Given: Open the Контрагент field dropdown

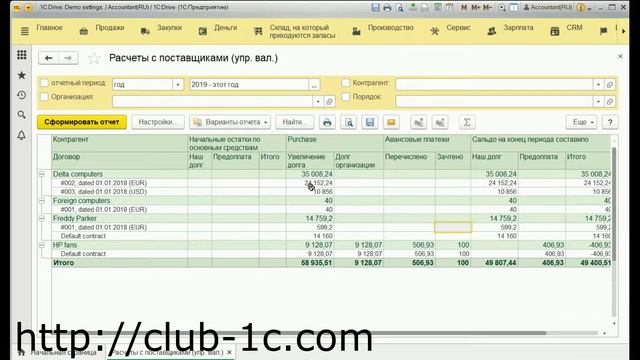Looking at the screenshot, I should point(598,84).
